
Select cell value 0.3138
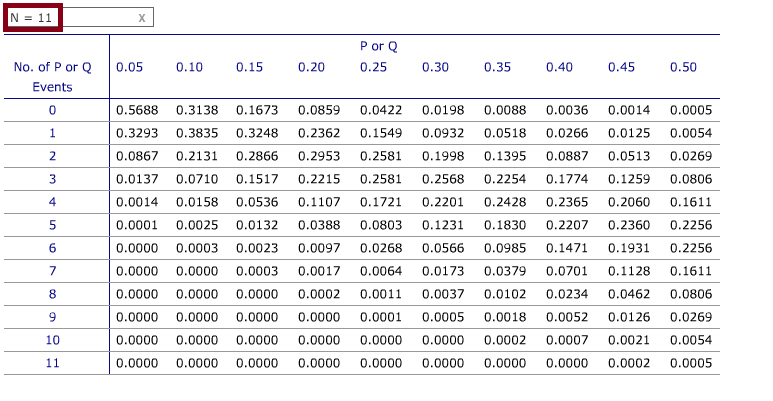click(x=197, y=110)
